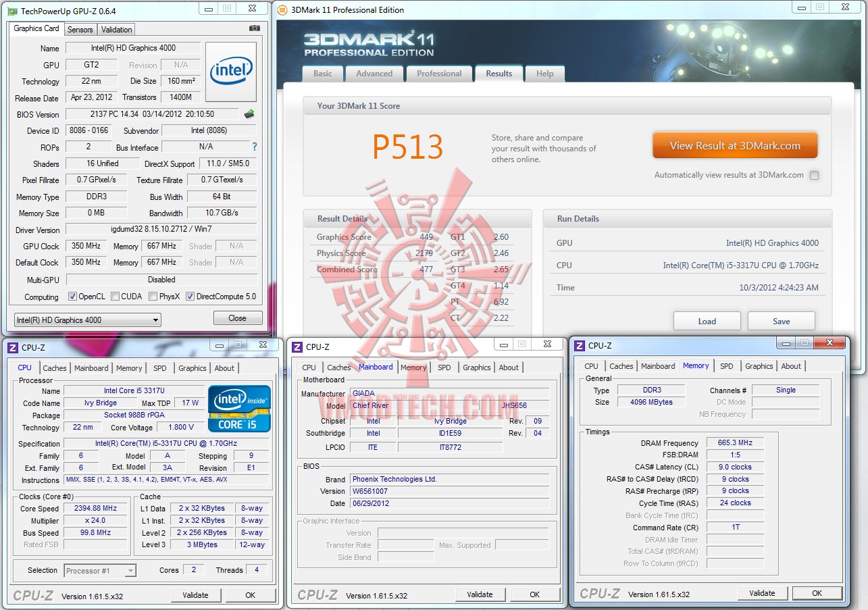Click View Result at 3DMark.com button

click(735, 145)
